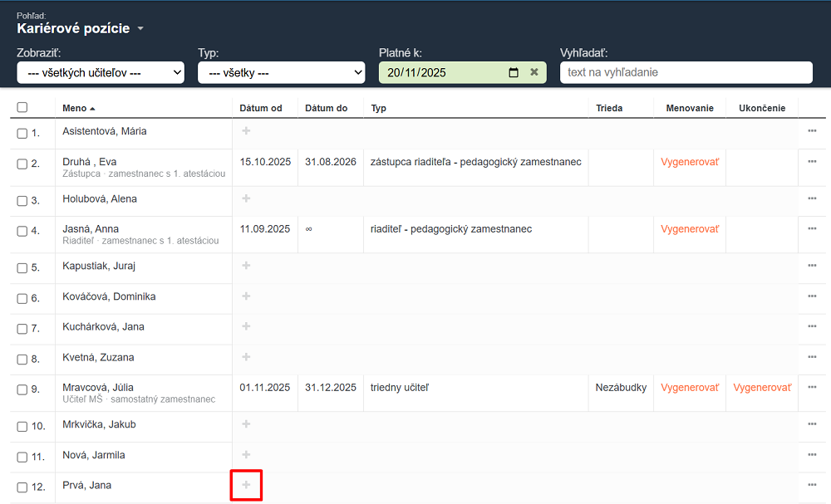Expand the Zobraziť teachers dropdown
The image size is (831, 504).
pos(101,73)
